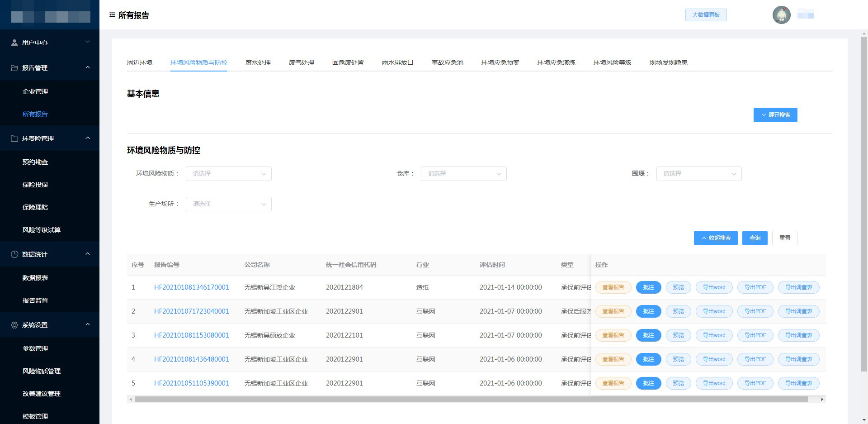Open the 仓库 select dropdown
The height and width of the screenshot is (424, 868).
[463, 174]
